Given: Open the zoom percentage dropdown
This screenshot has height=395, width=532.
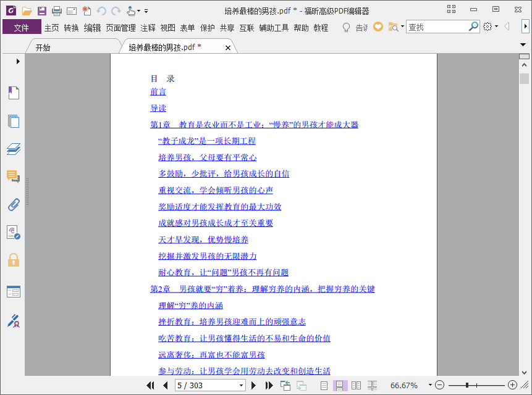Looking at the screenshot, I should tap(430, 385).
